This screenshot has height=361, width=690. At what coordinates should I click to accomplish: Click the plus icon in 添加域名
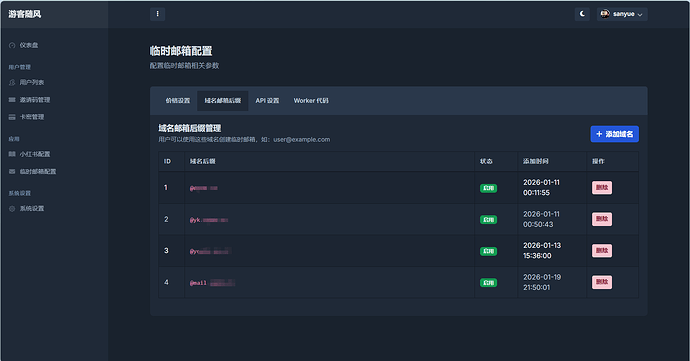(x=599, y=134)
